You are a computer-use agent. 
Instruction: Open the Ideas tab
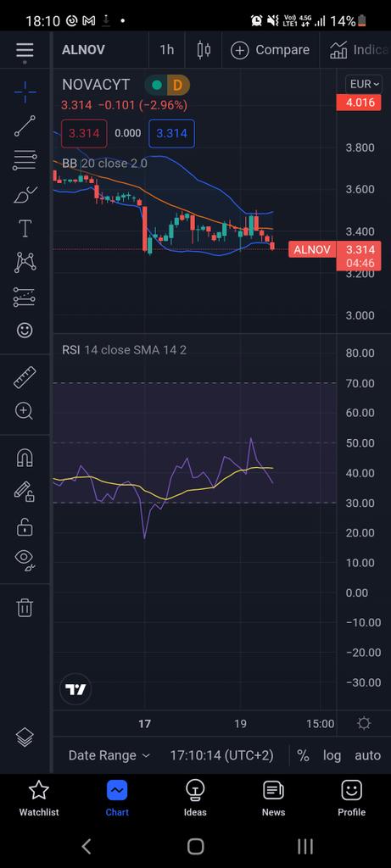tap(195, 798)
